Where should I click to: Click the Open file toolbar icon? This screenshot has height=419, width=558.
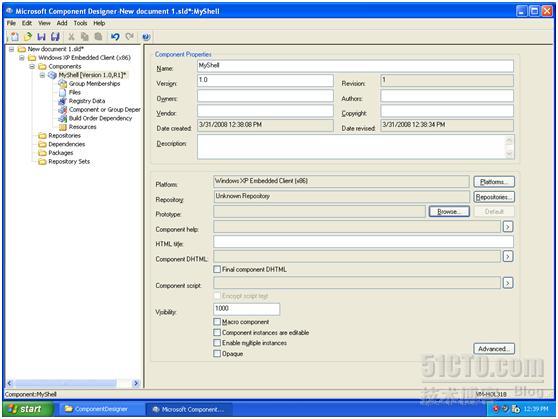pos(28,37)
